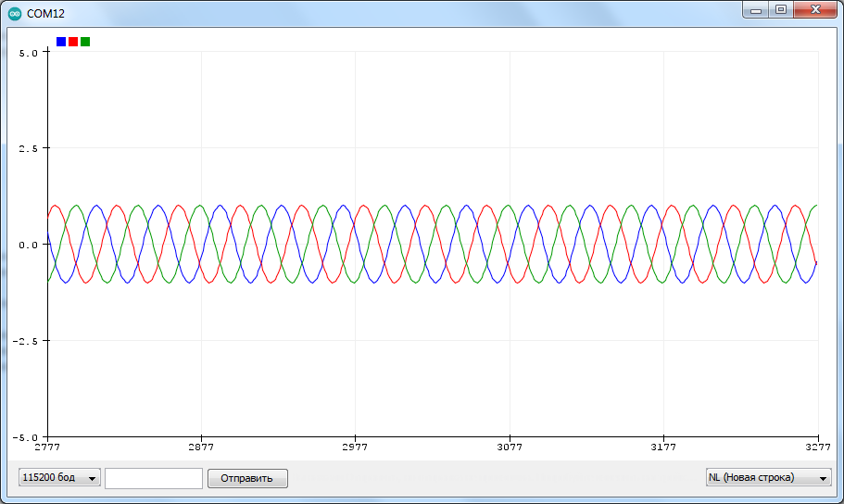Screen dimensions: 844x504
Task: Click the 5.0 label on the Y axis
Action: [28, 53]
